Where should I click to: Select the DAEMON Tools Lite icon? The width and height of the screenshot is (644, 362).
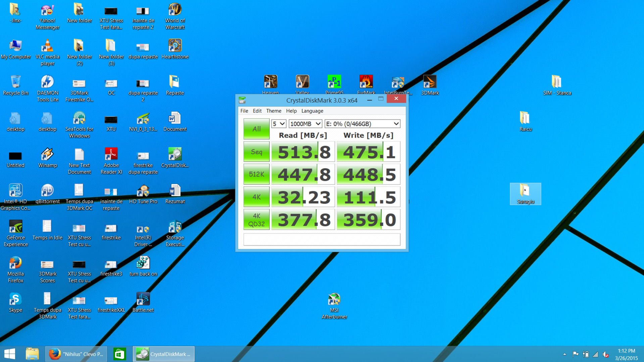point(47,89)
